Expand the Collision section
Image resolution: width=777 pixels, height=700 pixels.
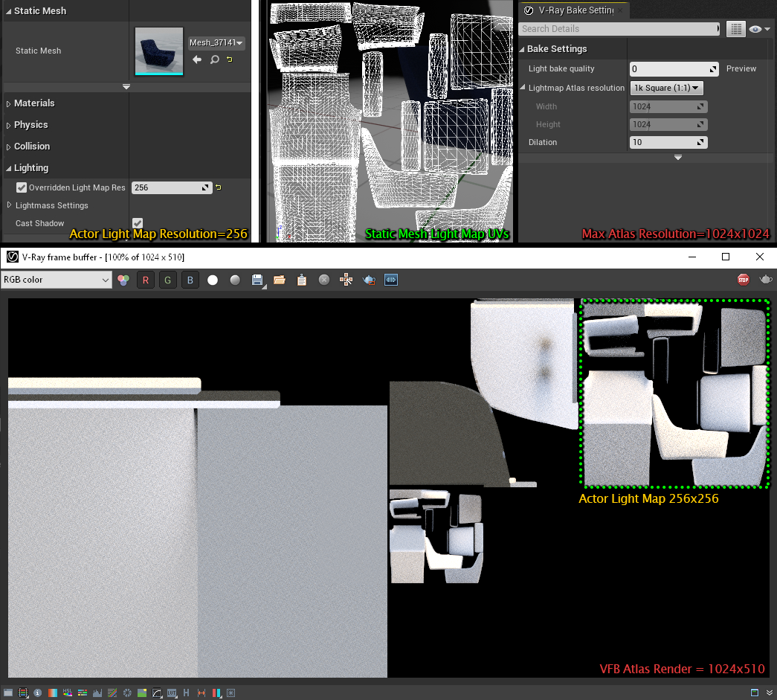(8, 147)
